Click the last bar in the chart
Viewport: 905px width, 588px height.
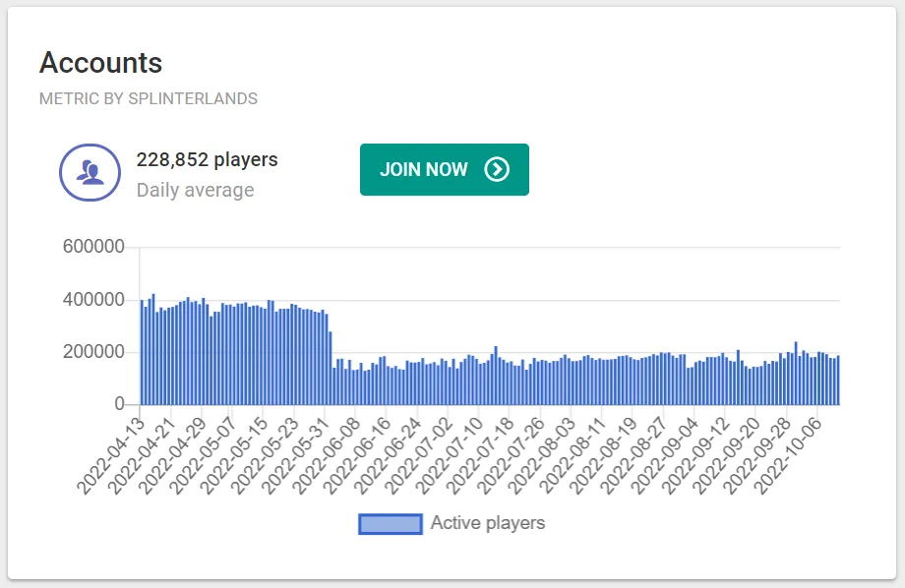coord(838,381)
